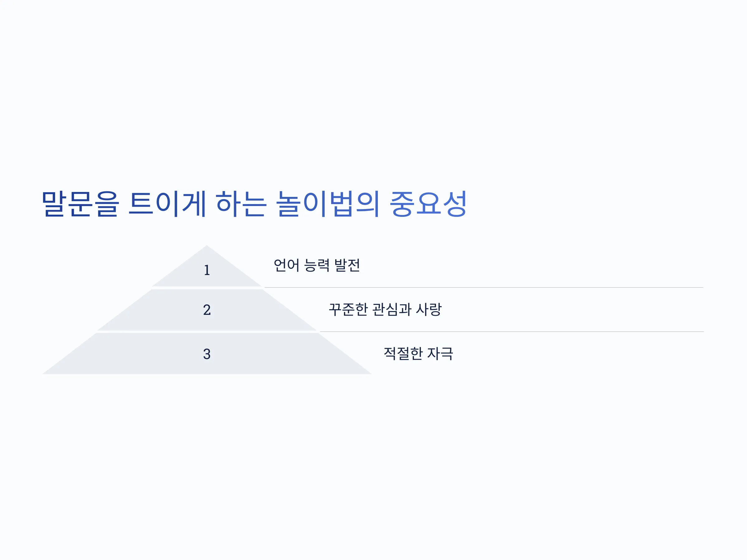
Task: Click the number 2 in pyramid
Action: pos(207,310)
